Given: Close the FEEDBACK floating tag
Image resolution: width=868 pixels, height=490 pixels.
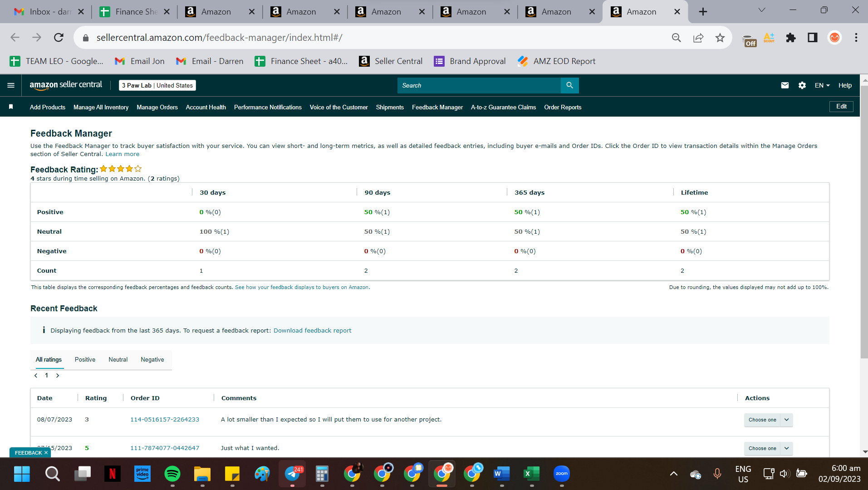Looking at the screenshot, I should click(x=46, y=453).
